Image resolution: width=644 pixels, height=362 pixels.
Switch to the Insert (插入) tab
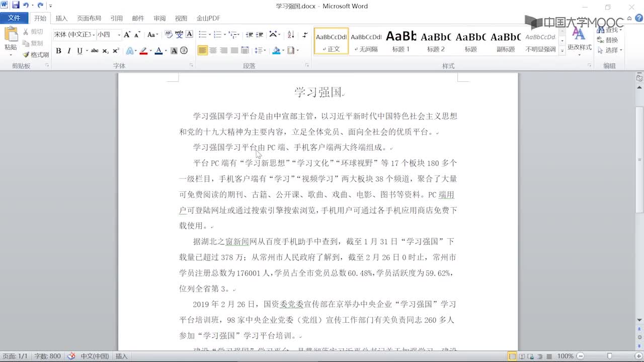pyautogui.click(x=61, y=18)
